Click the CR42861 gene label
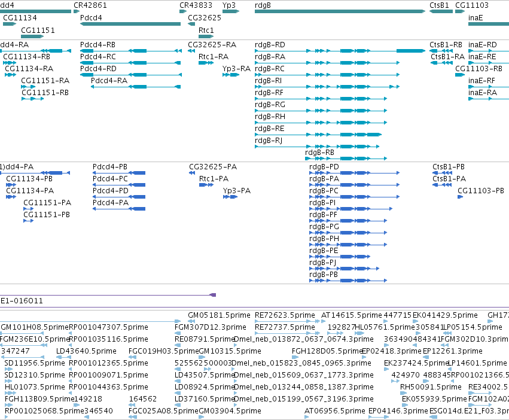Screen dimensions: 509x420 (x=90, y=5)
